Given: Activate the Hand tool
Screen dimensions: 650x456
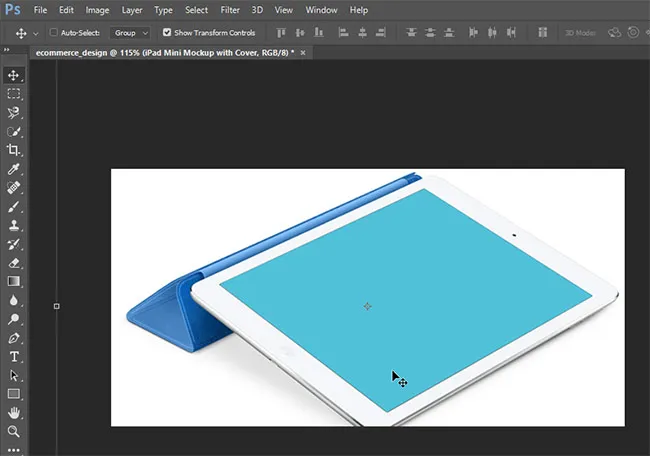Looking at the screenshot, I should (x=14, y=413).
